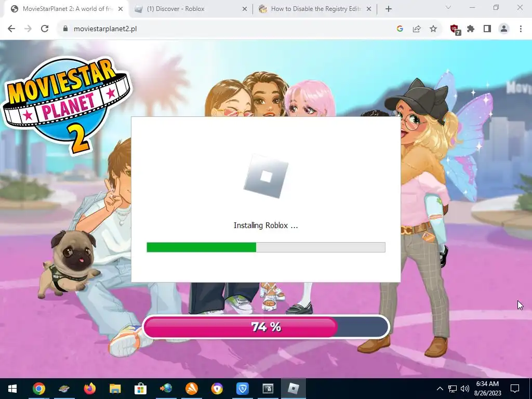Open the uBlock Origin extension icon
Image resolution: width=532 pixels, height=399 pixels.
(455, 30)
